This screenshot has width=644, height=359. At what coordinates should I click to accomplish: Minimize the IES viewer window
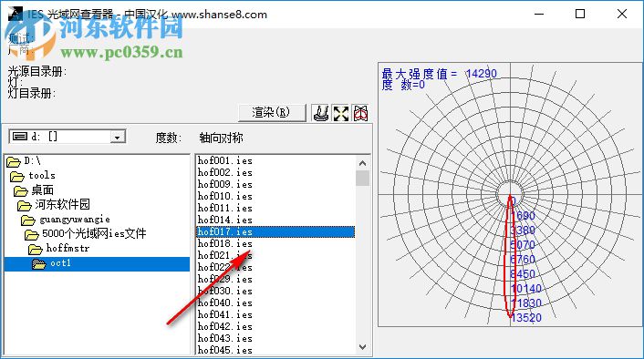tap(539, 14)
